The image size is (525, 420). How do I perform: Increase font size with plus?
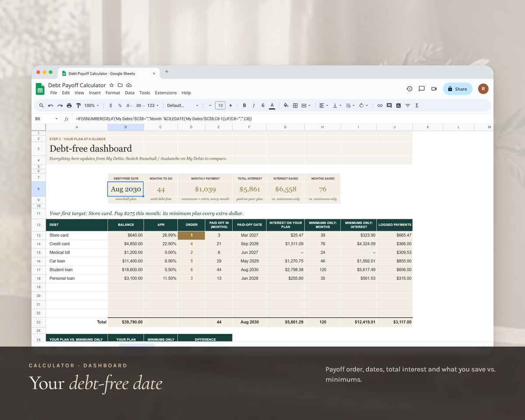click(231, 105)
